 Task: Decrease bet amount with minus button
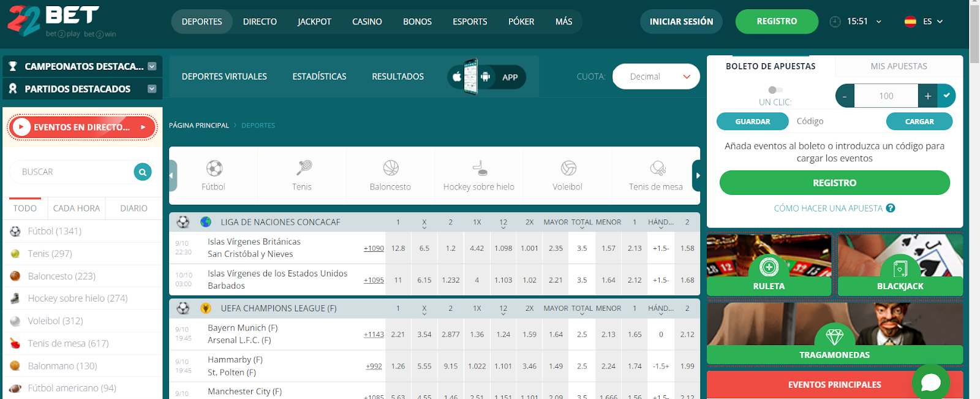(845, 96)
